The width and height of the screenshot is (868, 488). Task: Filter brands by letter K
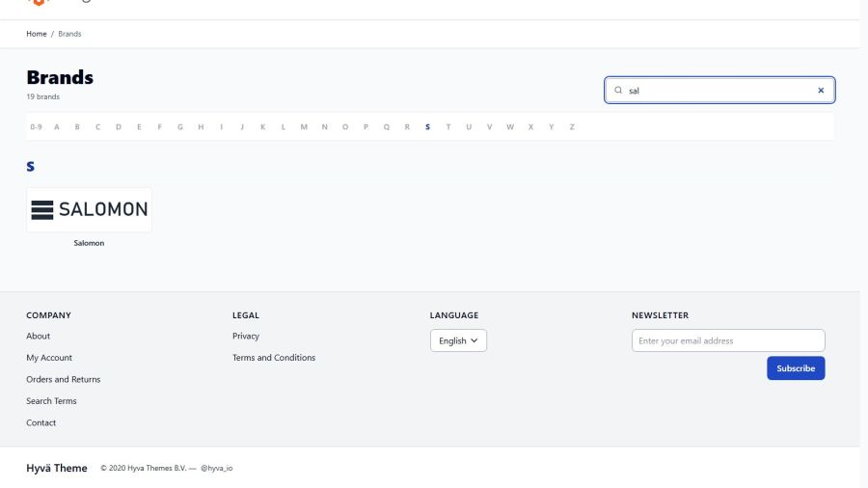pos(263,126)
